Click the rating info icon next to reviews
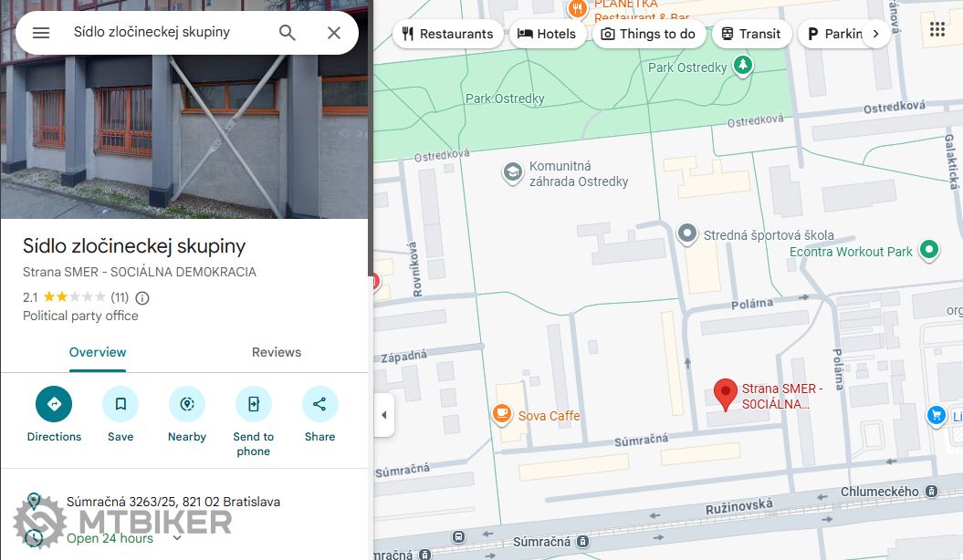The width and height of the screenshot is (963, 560). click(x=141, y=298)
